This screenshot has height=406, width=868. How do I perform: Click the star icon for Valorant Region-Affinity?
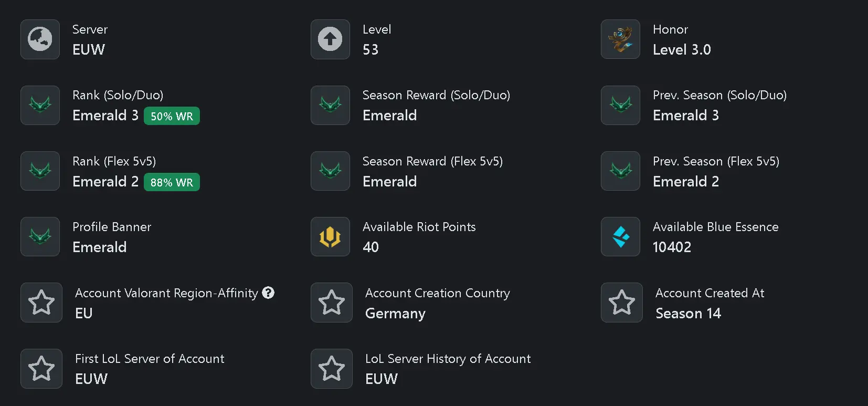(x=41, y=303)
